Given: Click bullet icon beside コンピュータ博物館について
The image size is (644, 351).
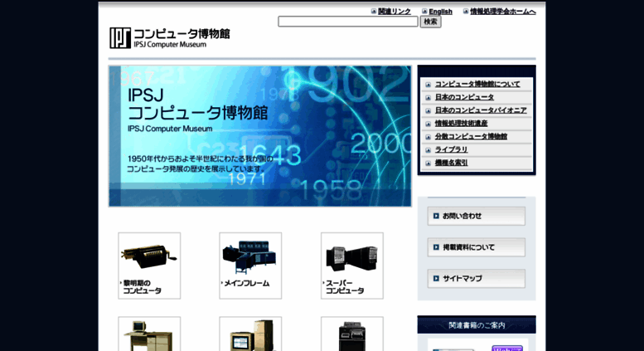Looking at the screenshot, I should click(x=428, y=85).
